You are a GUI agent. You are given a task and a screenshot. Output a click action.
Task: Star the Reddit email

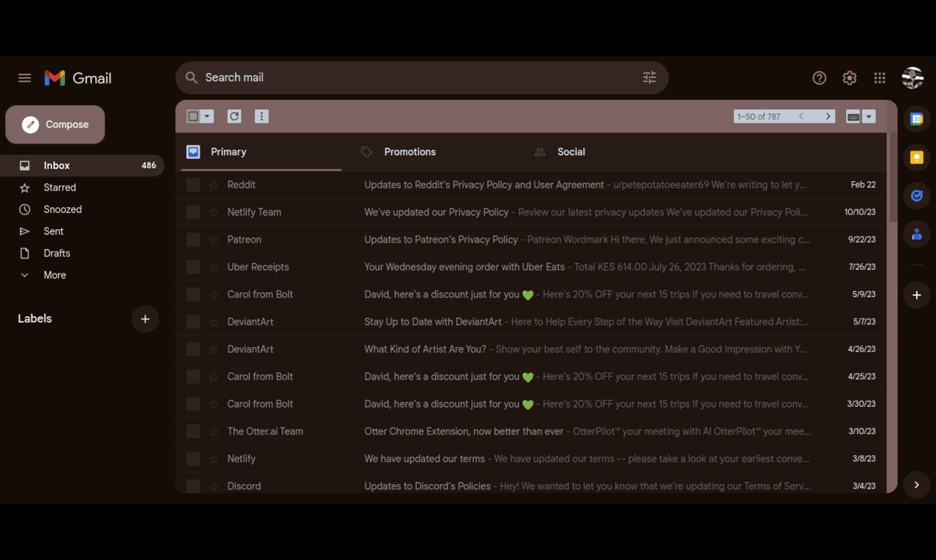point(214,185)
